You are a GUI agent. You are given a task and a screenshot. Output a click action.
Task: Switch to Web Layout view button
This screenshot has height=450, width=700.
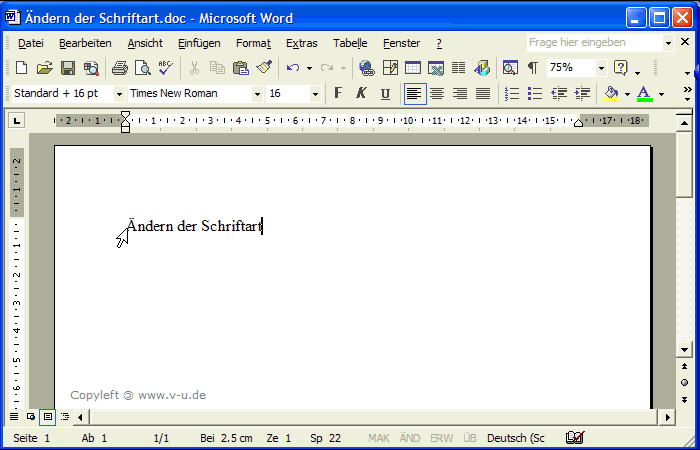[x=31, y=417]
